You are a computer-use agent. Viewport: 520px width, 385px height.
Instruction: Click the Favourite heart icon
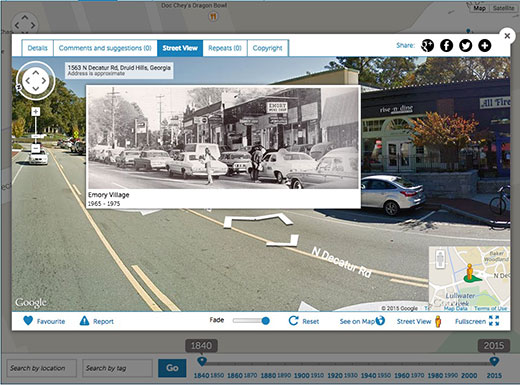pyautogui.click(x=28, y=321)
